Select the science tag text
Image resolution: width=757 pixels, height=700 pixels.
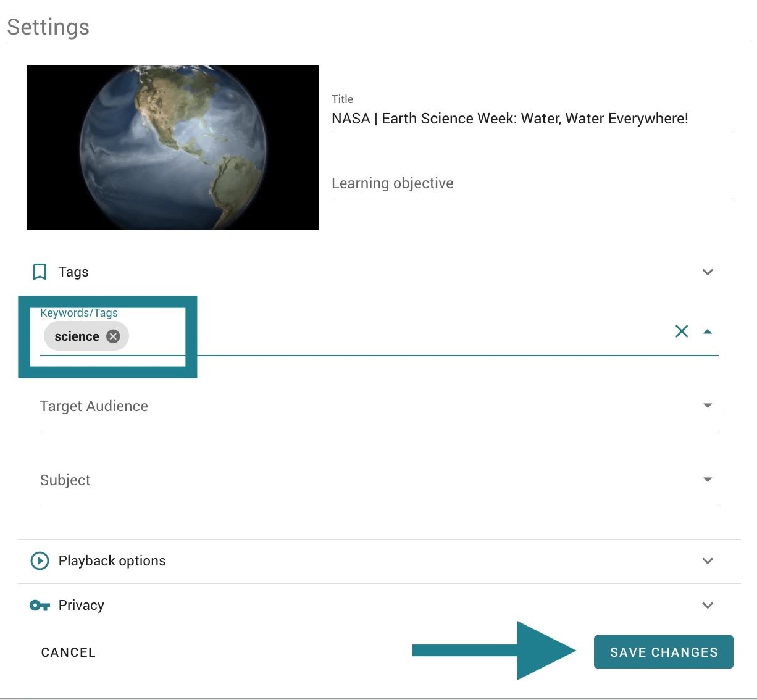(x=77, y=336)
